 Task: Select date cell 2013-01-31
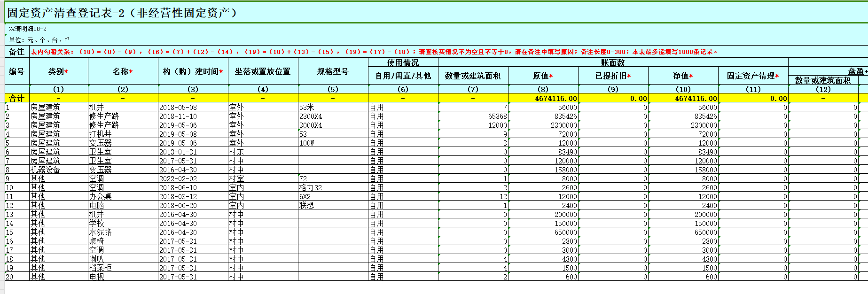point(193,152)
